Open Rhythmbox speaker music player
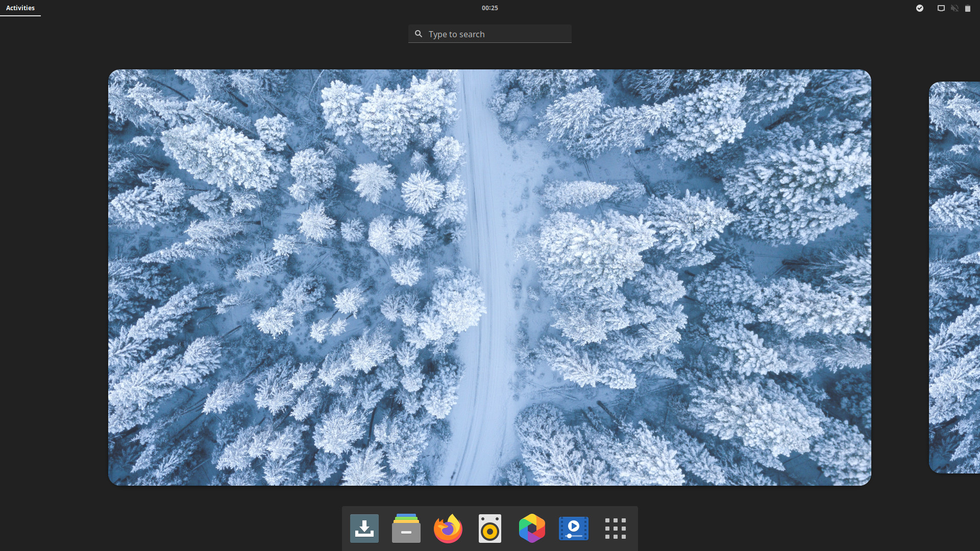 pos(490,529)
